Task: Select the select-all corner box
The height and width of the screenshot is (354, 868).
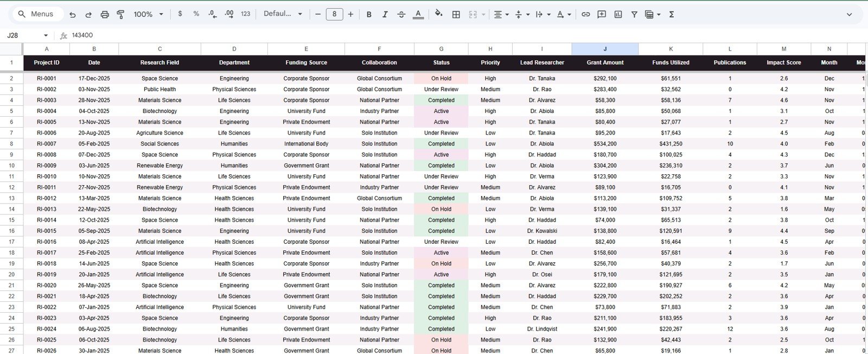Action: [x=11, y=49]
